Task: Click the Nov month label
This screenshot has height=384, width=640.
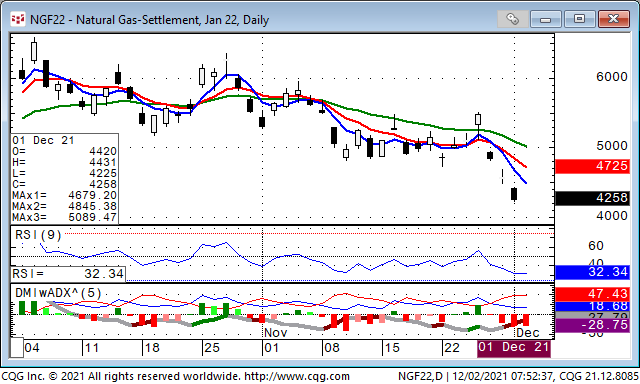Action: (x=276, y=333)
